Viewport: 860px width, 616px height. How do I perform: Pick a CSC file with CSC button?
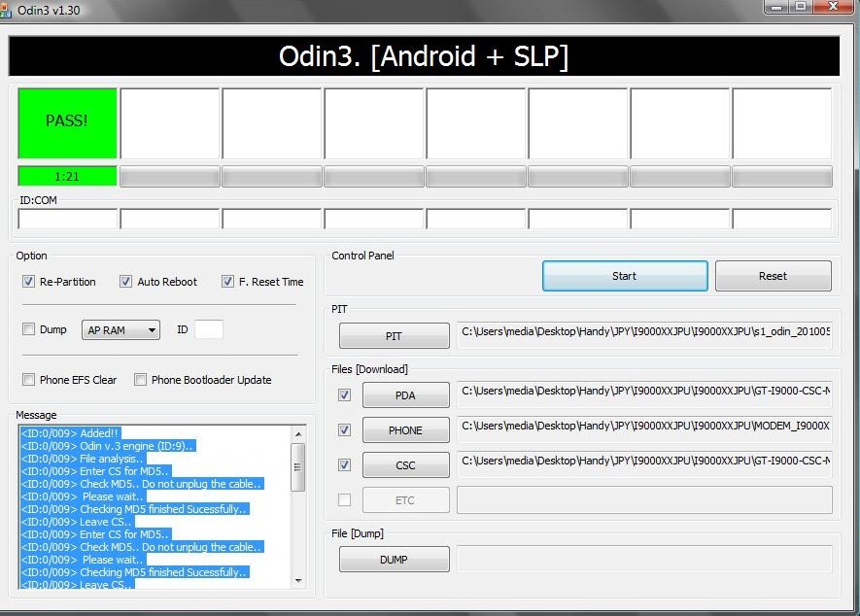point(405,465)
